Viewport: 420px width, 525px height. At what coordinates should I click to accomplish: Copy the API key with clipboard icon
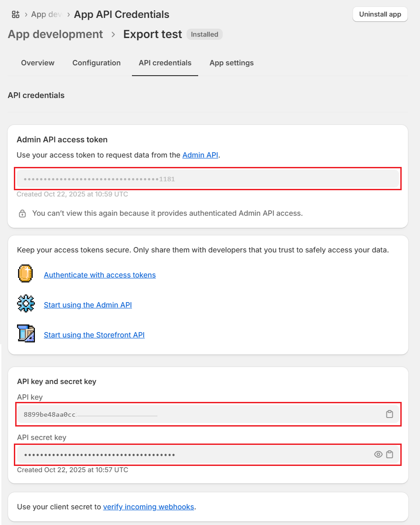pos(390,414)
